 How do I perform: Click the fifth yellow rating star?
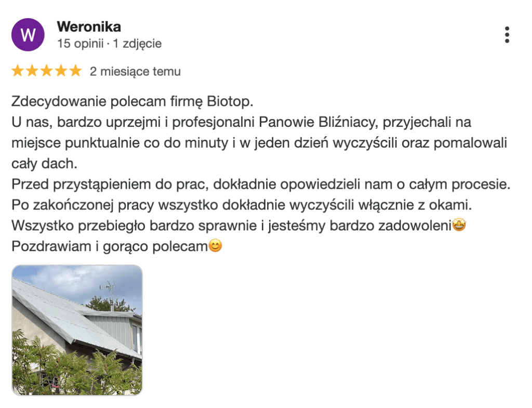75,71
